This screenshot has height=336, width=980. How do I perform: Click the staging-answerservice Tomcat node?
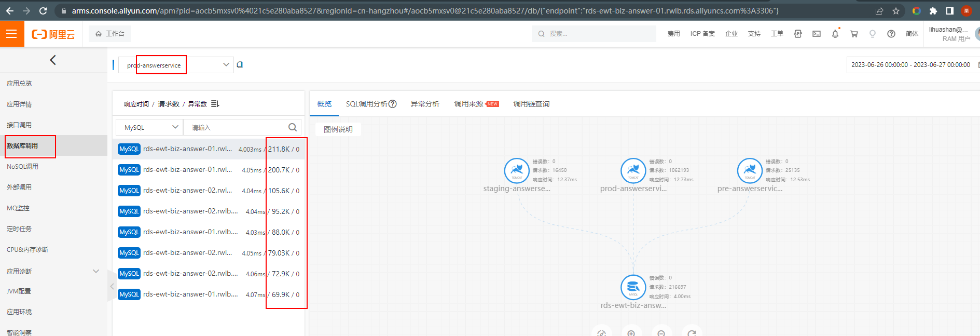tap(517, 171)
